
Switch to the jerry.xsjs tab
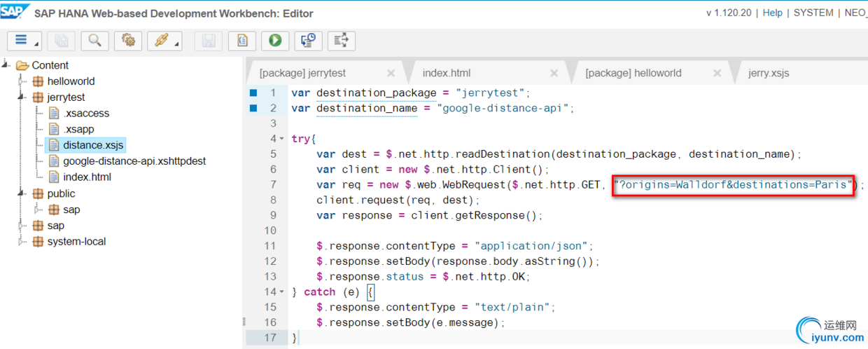[769, 73]
